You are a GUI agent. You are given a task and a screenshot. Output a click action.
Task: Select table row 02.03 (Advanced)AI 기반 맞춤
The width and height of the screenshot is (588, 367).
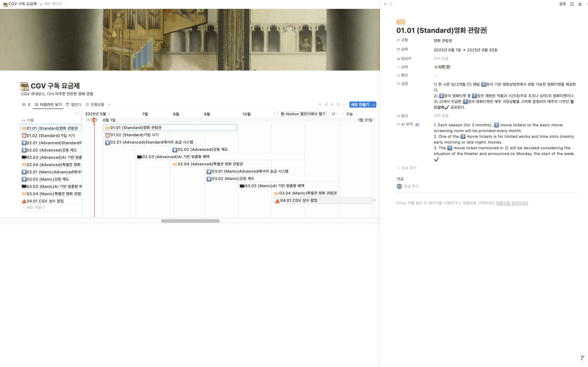pyautogui.click(x=51, y=157)
